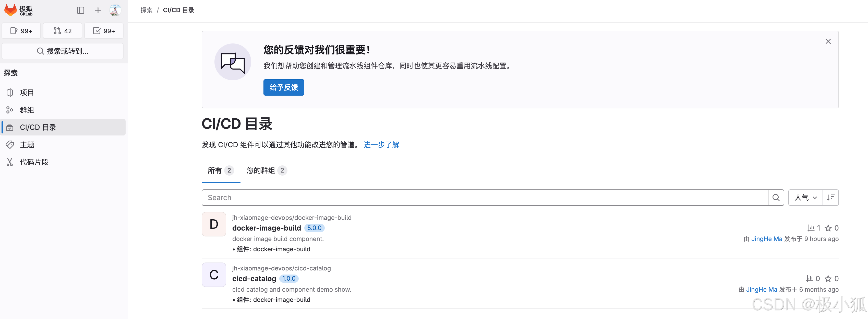868x319 pixels.
Task: Click the C avatar of cicd-catalog
Action: tap(214, 275)
